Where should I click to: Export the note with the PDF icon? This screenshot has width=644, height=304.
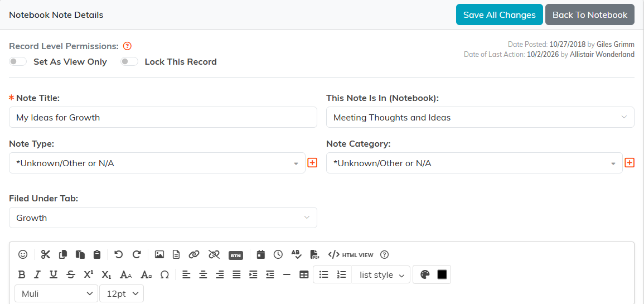tap(314, 255)
